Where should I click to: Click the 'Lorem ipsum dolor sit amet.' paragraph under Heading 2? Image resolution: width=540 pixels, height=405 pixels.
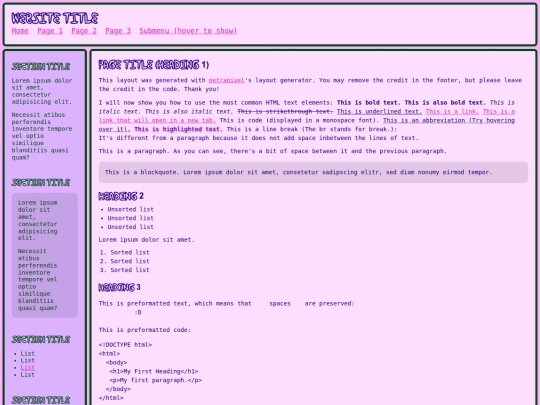pyautogui.click(x=146, y=240)
